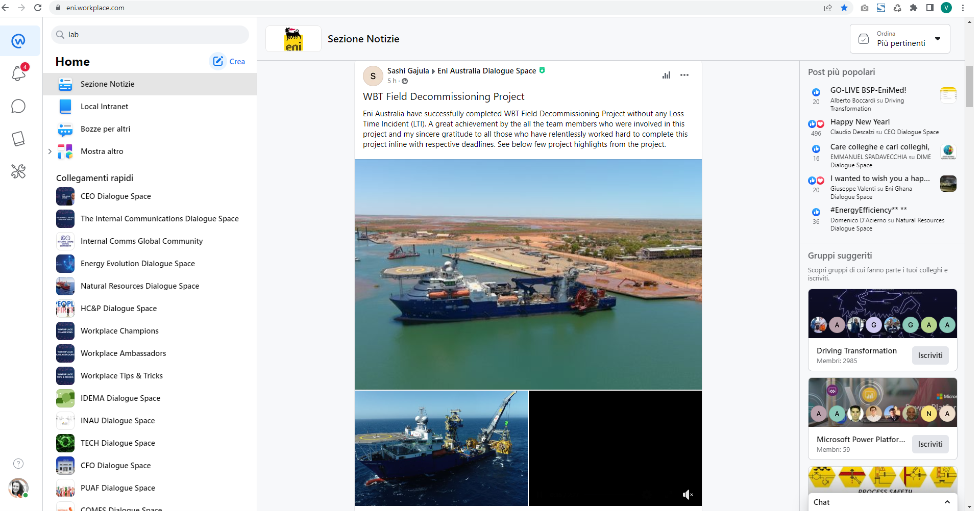The width and height of the screenshot is (980, 511).
Task: Open the Chat icon in left rail
Action: (x=18, y=106)
